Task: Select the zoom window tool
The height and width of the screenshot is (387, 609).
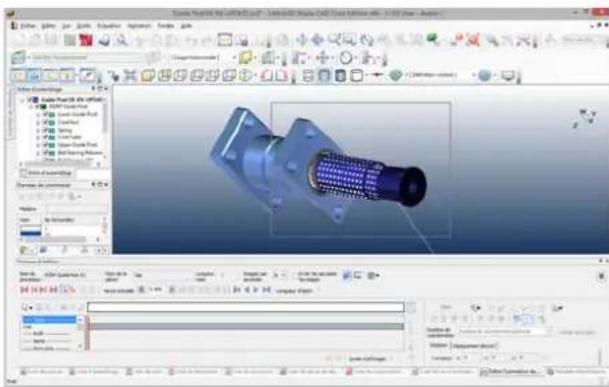Action: [x=350, y=40]
